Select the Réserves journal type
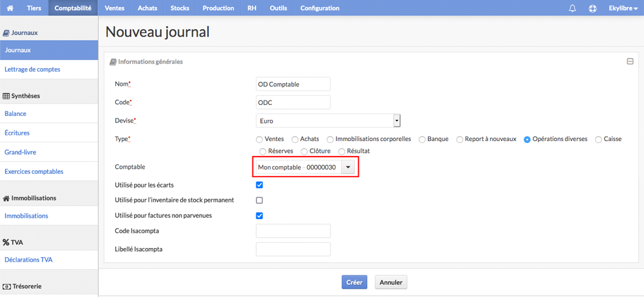Image resolution: width=644 pixels, height=297 pixels. (263, 151)
